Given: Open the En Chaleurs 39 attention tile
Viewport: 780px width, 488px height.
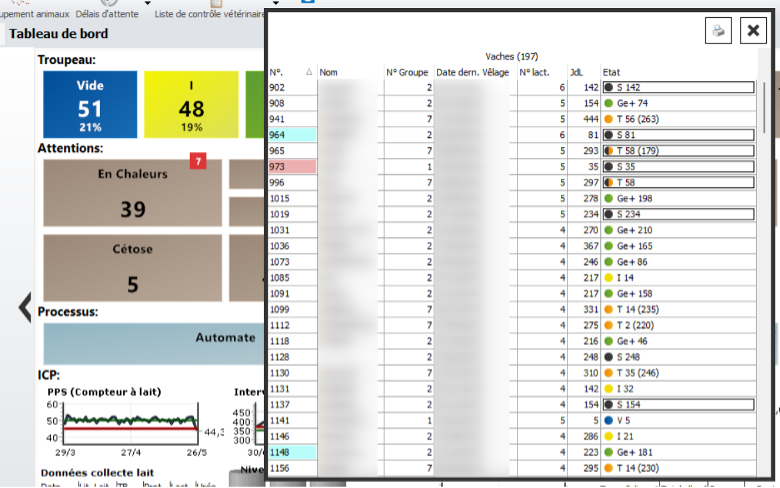Looking at the screenshot, I should [132, 193].
